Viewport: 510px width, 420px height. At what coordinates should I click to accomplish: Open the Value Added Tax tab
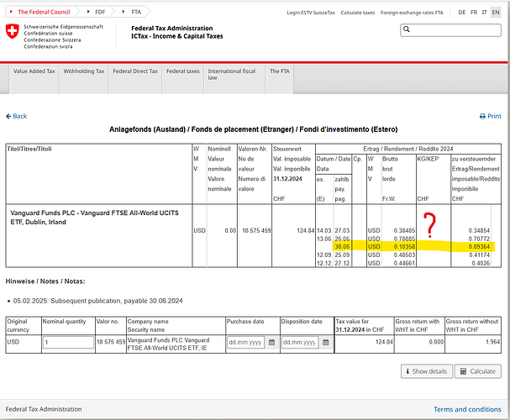pos(35,71)
